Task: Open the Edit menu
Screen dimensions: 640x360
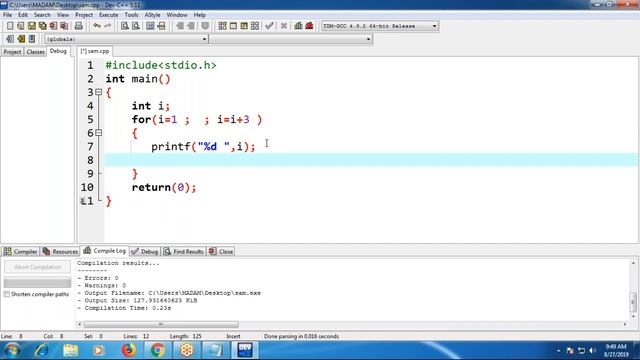Action: [23, 15]
